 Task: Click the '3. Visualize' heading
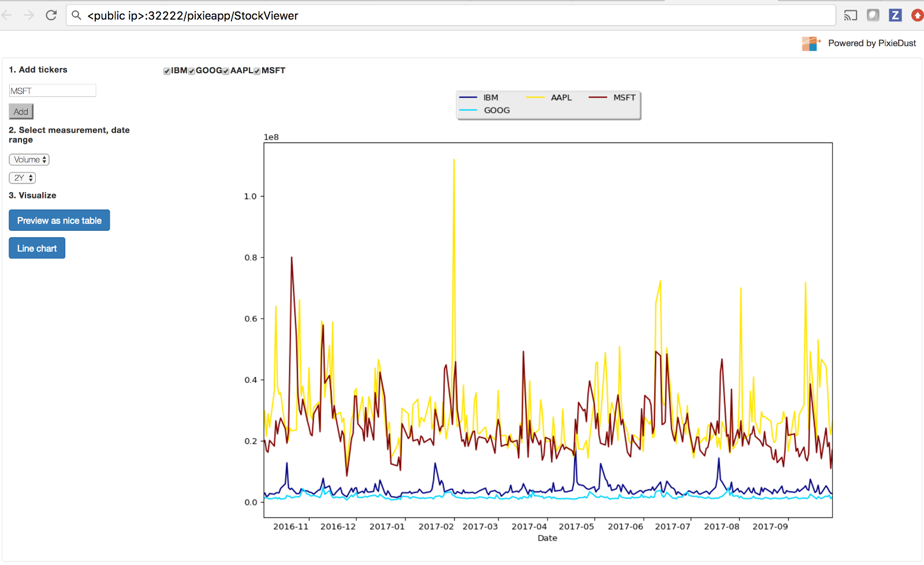click(x=32, y=195)
